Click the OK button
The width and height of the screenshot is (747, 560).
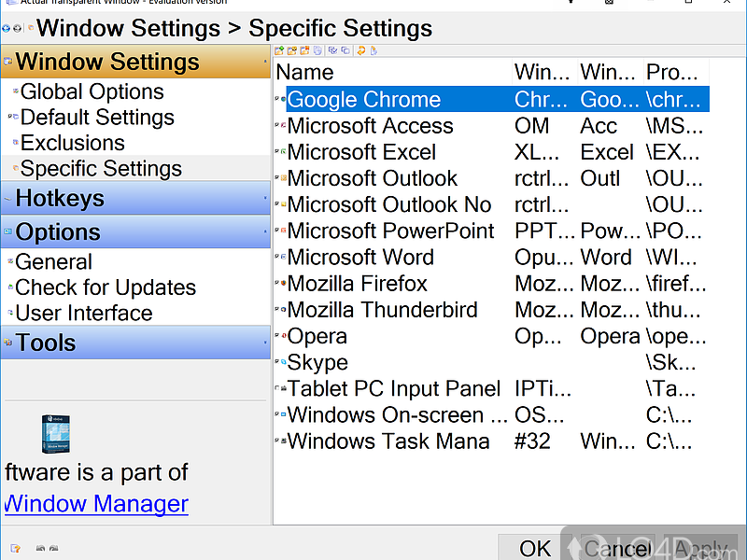point(533,548)
